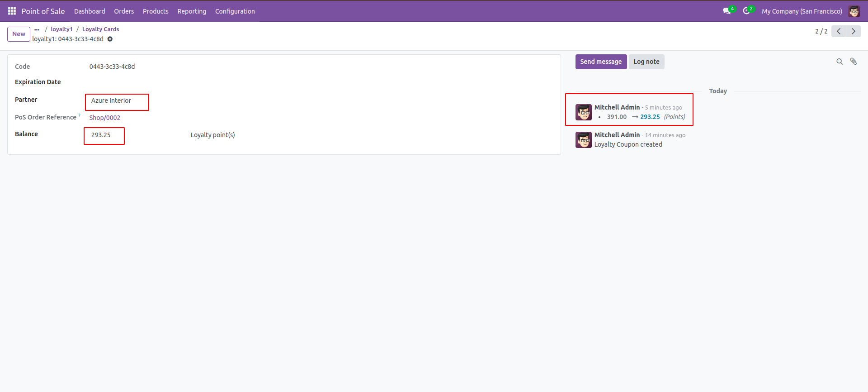Click the new value 293.25 in chatter
The width and height of the screenshot is (868, 392).
[650, 117]
